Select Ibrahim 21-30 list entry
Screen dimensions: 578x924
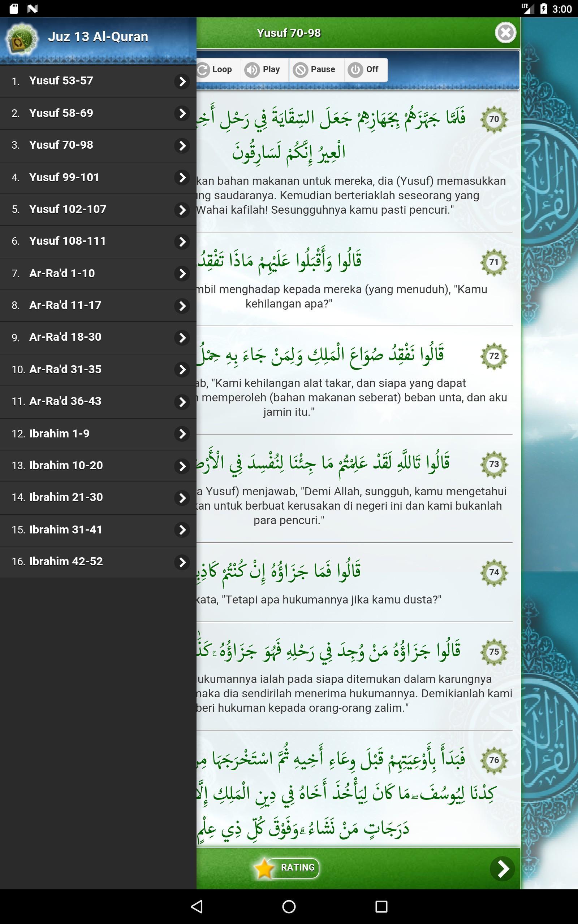[98, 498]
